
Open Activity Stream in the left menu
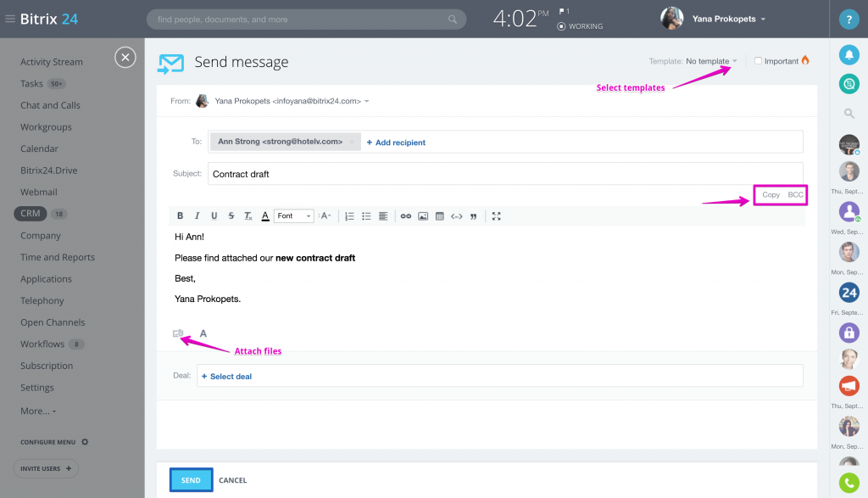[x=52, y=62]
